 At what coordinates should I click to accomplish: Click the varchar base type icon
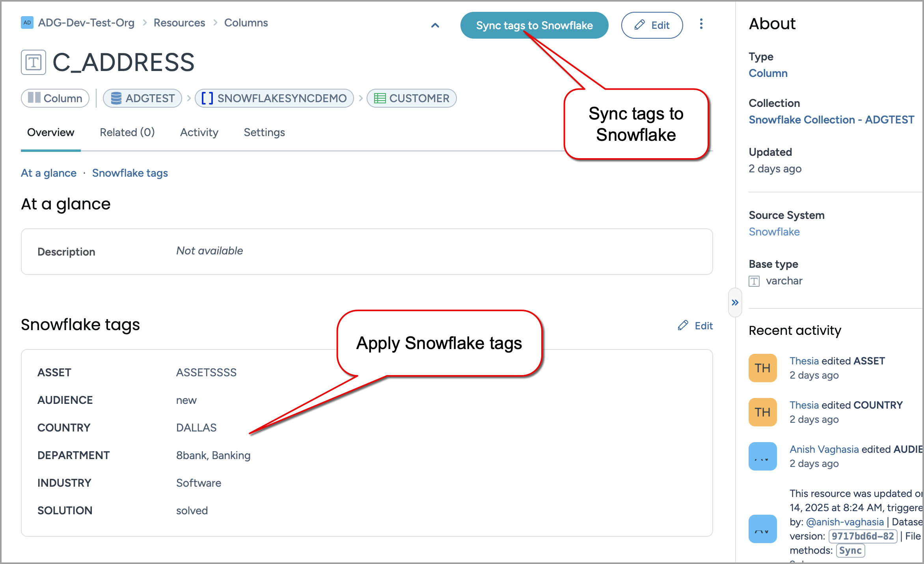coord(754,281)
